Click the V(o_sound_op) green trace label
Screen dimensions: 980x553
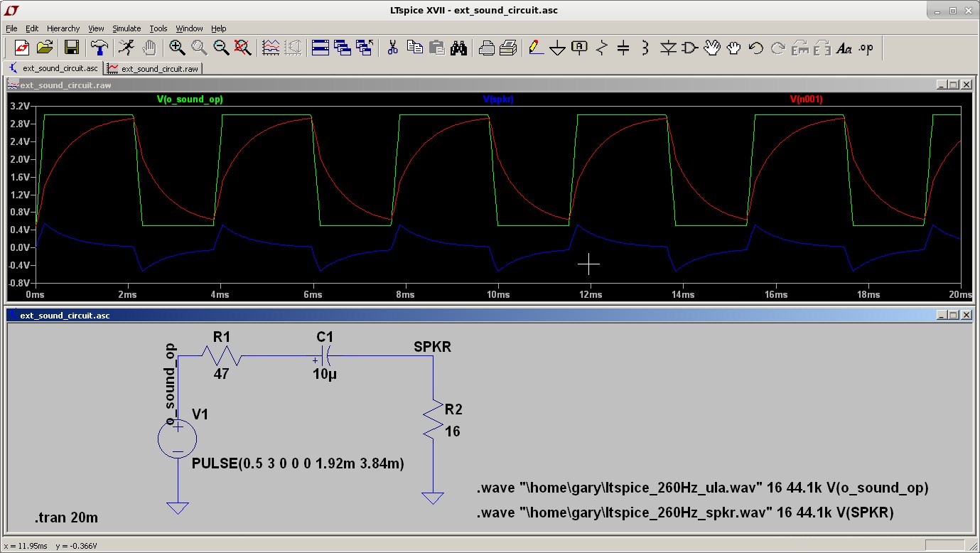190,100
